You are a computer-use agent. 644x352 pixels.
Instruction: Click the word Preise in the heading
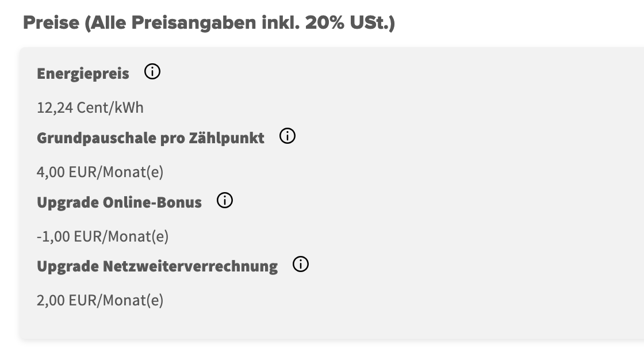tap(50, 23)
